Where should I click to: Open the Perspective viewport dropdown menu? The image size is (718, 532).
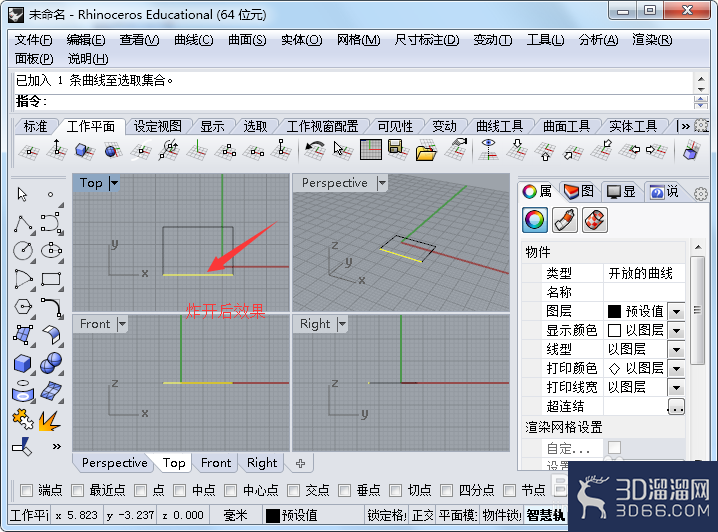pyautogui.click(x=382, y=183)
